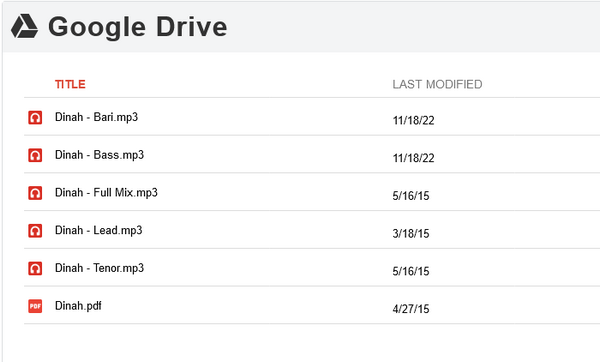Open the Dinah - Lead.mp3 file

click(99, 230)
